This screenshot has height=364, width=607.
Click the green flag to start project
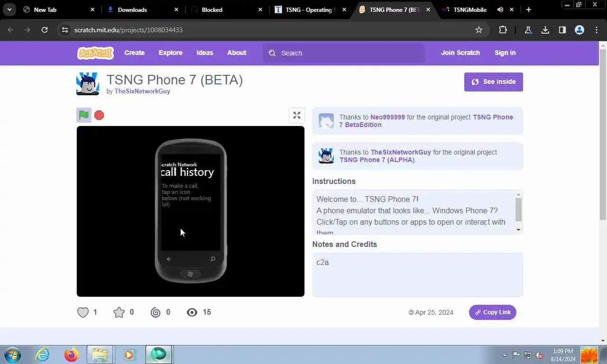[x=84, y=115]
